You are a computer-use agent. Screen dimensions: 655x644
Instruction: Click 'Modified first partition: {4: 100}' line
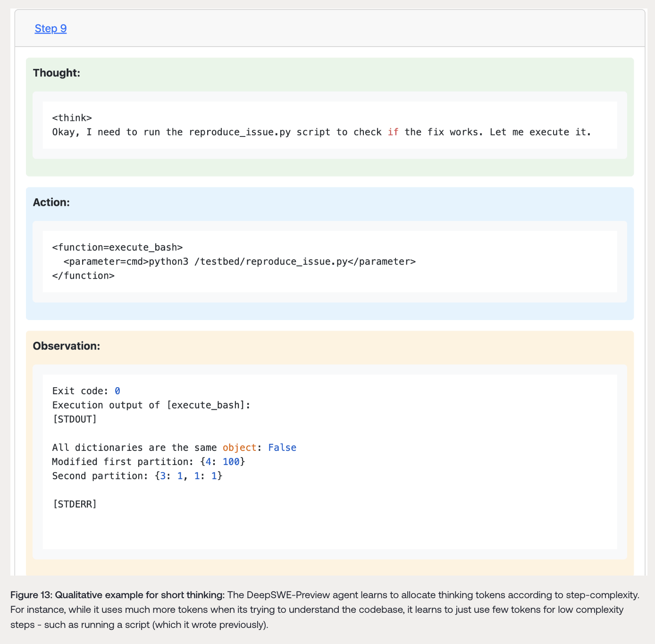(149, 461)
